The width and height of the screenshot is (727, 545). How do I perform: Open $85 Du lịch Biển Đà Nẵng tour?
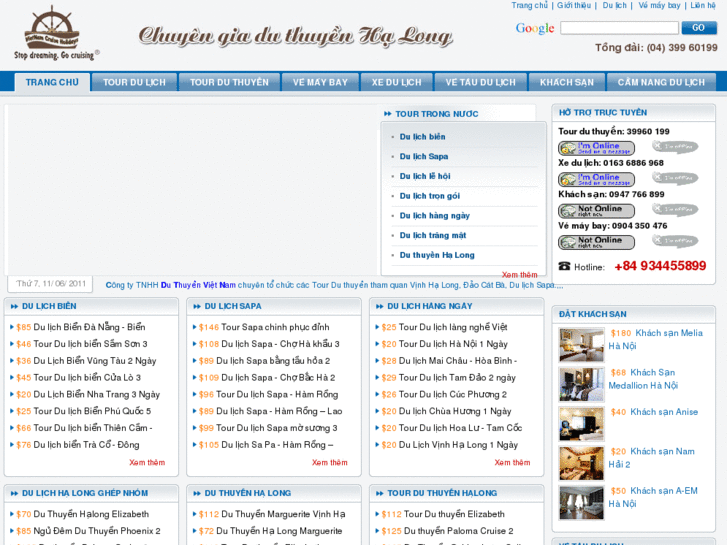(81, 327)
